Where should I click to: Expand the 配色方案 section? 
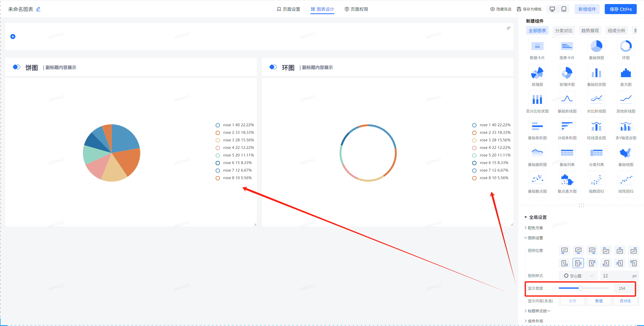coord(535,228)
